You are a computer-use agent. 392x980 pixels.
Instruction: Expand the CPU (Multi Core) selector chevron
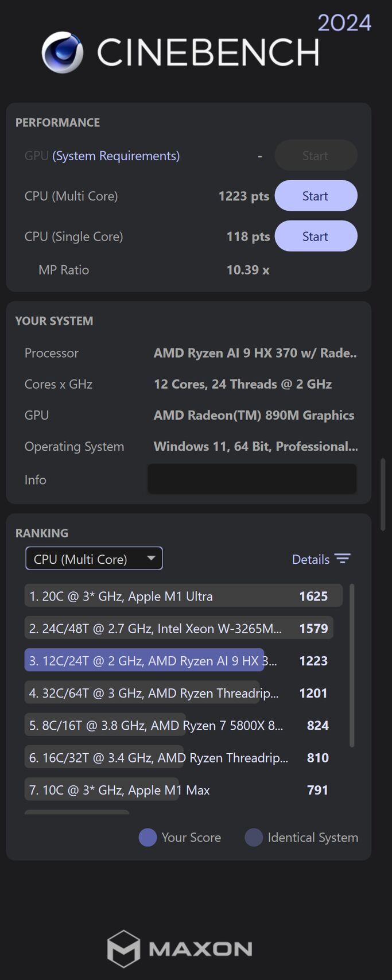click(151, 557)
